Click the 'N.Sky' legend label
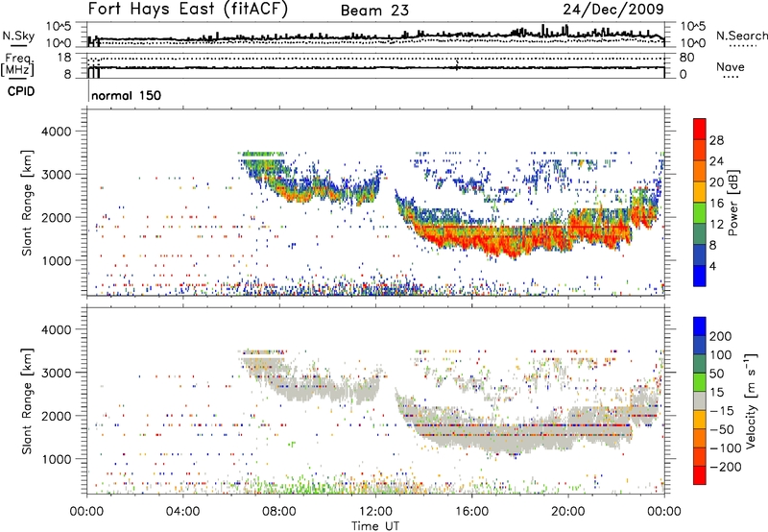 18,36
